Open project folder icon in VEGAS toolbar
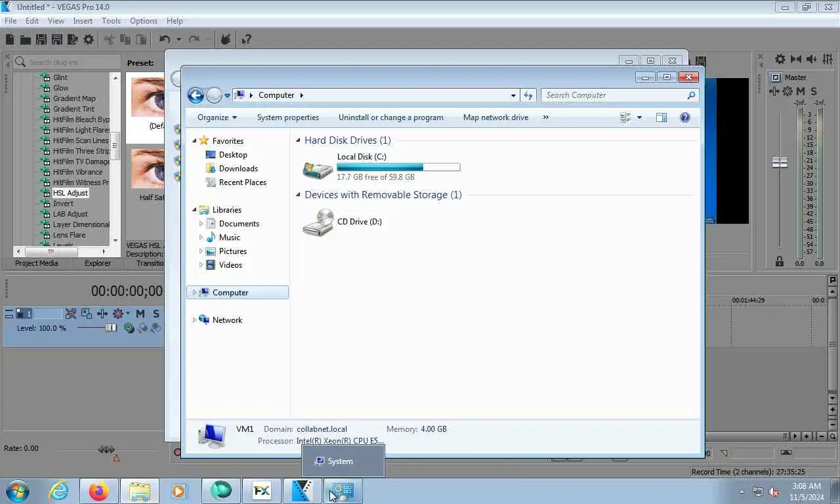840x504 pixels. [25, 39]
